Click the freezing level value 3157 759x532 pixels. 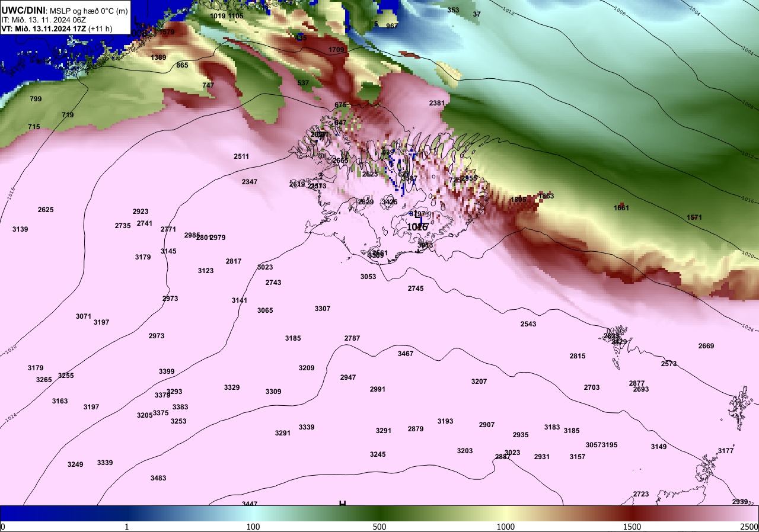(578, 457)
